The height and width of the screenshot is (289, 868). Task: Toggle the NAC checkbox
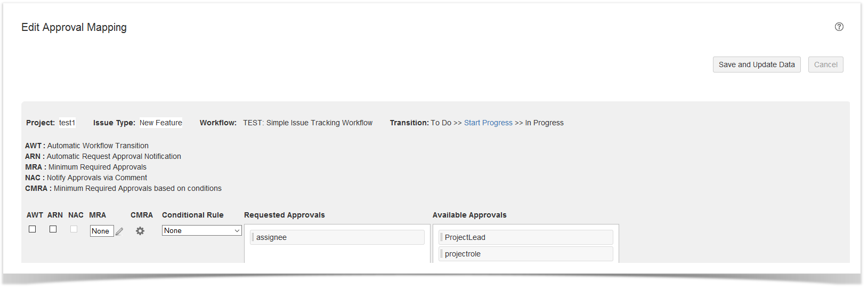pyautogui.click(x=74, y=229)
